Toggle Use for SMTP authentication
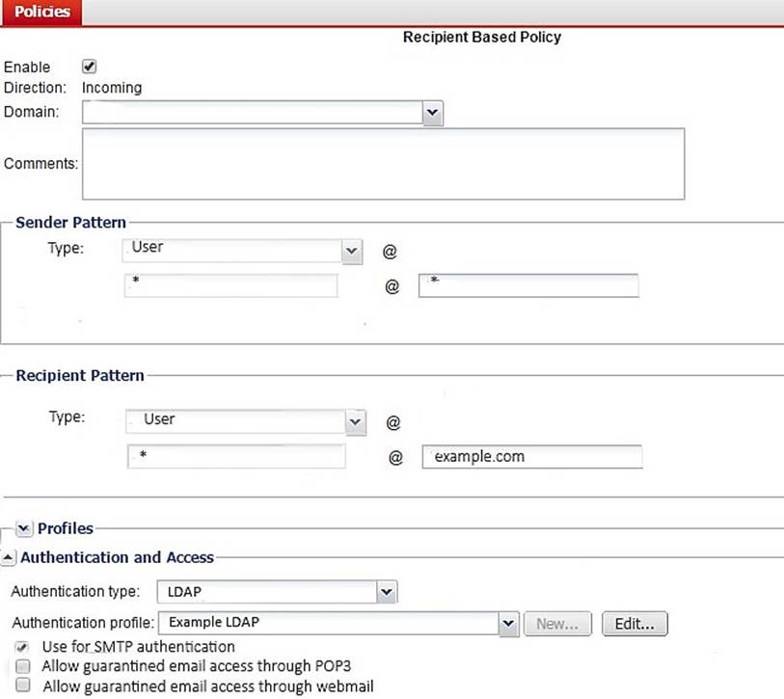Viewport: 784px width, 699px height. [x=22, y=647]
